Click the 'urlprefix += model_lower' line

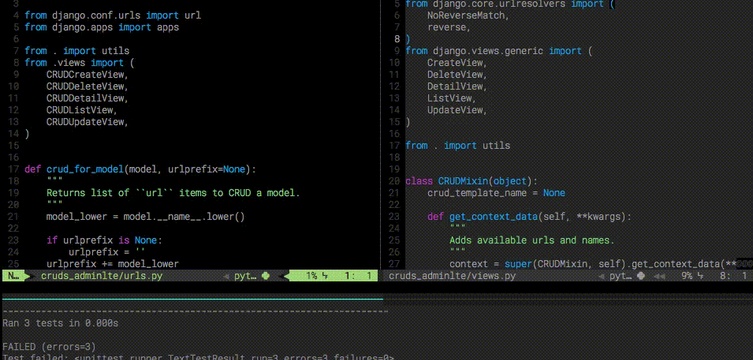point(112,264)
